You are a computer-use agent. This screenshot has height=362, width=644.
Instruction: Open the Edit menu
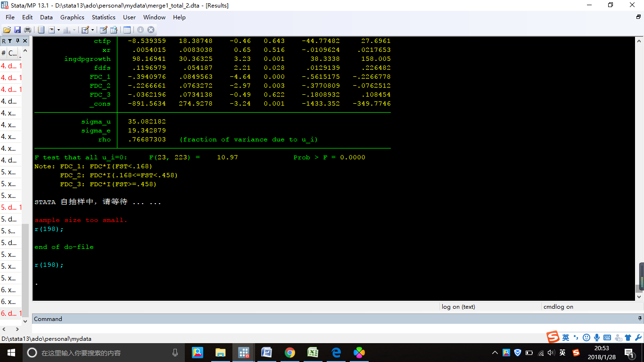27,17
